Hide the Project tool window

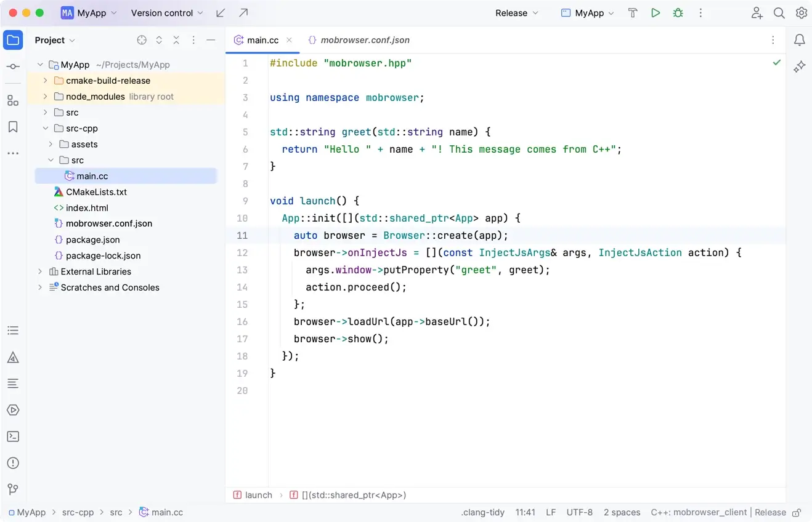209,40
